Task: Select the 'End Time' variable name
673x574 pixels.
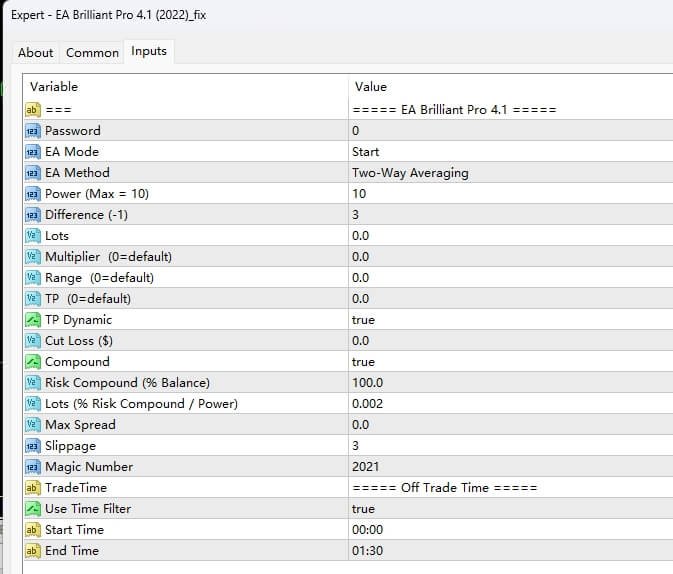Action: pos(72,551)
